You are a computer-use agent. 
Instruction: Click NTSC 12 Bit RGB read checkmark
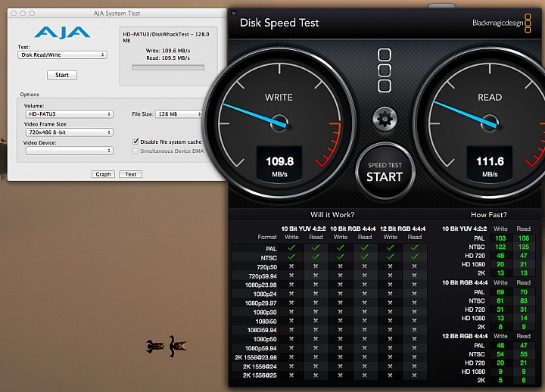coord(414,257)
